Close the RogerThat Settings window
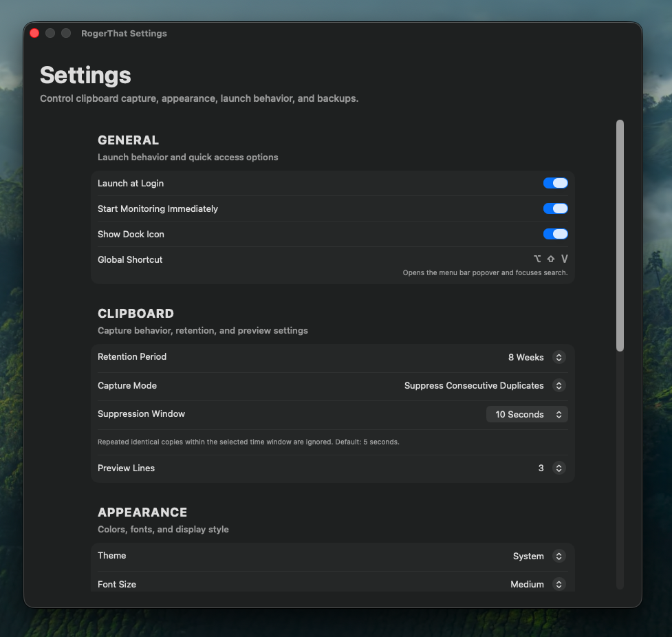The image size is (672, 637). click(x=34, y=33)
